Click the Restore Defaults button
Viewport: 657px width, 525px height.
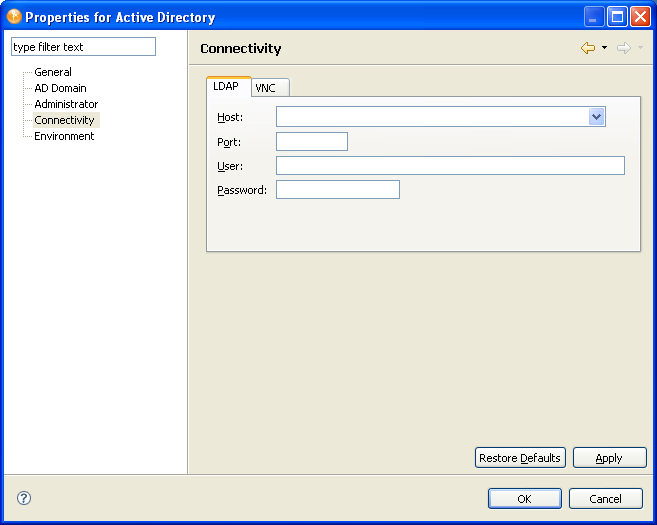[x=520, y=458]
